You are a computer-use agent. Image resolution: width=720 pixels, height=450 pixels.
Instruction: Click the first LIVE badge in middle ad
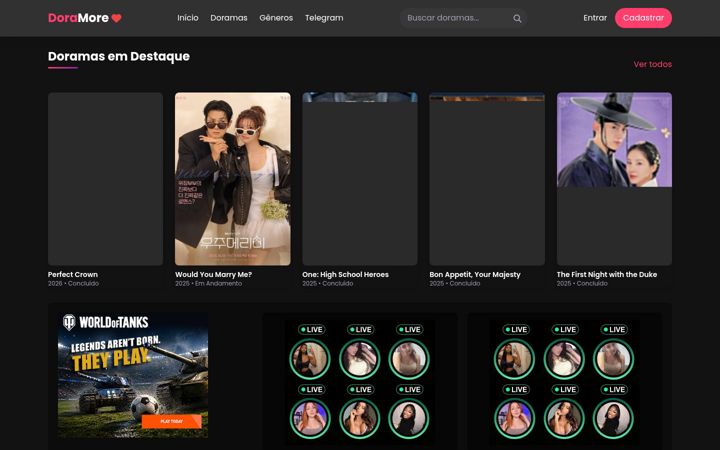311,329
